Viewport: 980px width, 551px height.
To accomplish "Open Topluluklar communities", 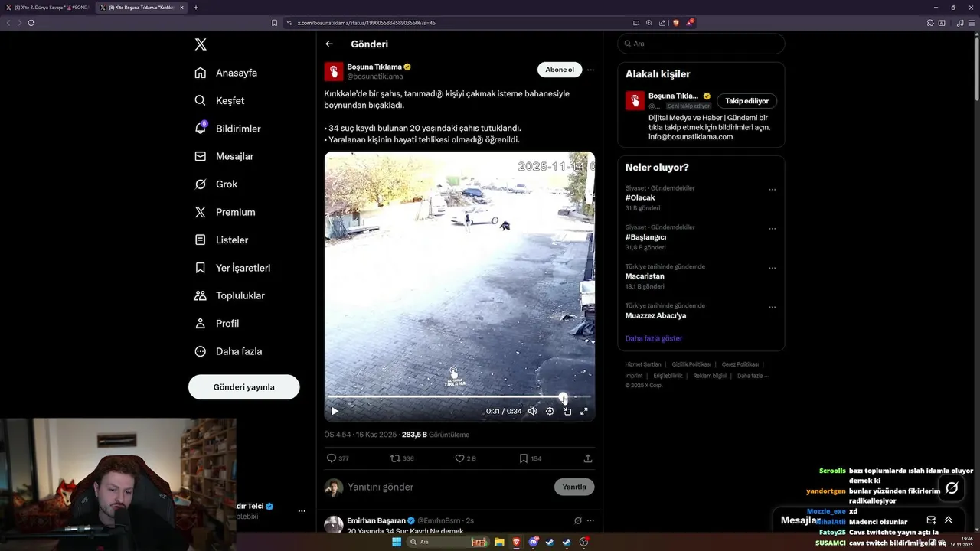I will click(x=230, y=295).
